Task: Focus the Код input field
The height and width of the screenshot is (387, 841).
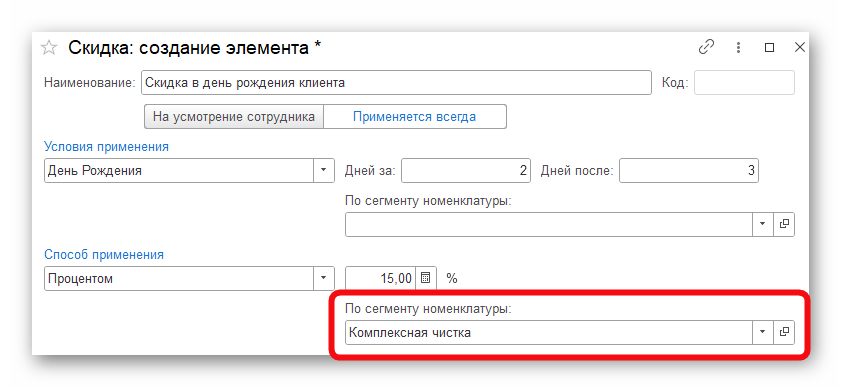Action: click(744, 83)
